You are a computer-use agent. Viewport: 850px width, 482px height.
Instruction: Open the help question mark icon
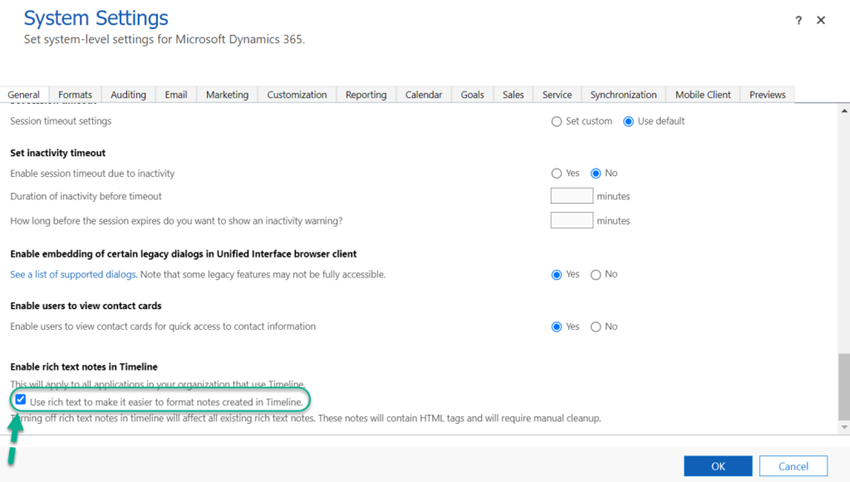pos(799,21)
